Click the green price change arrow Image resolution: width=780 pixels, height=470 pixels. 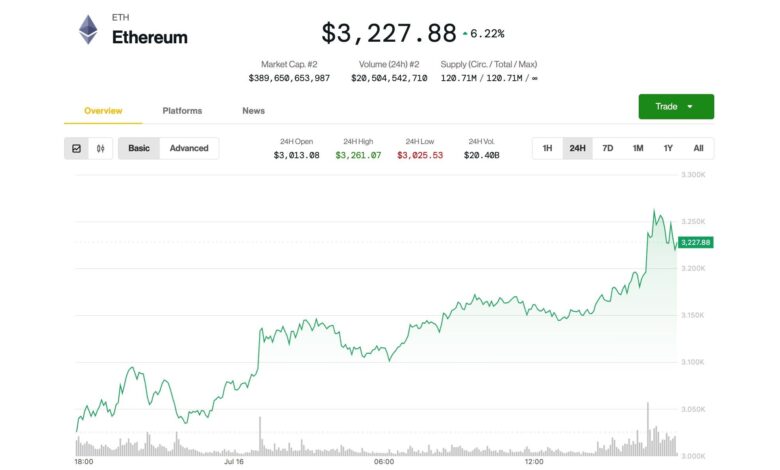[x=465, y=34]
